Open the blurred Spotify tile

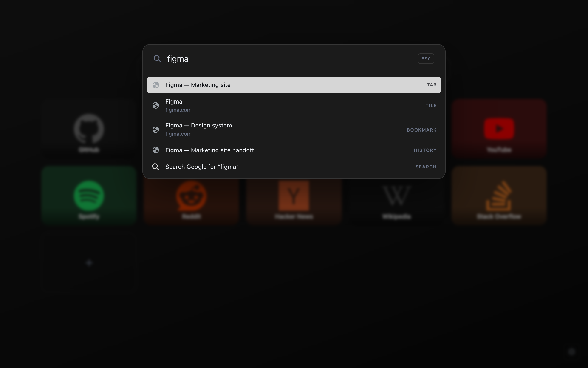coord(89,195)
